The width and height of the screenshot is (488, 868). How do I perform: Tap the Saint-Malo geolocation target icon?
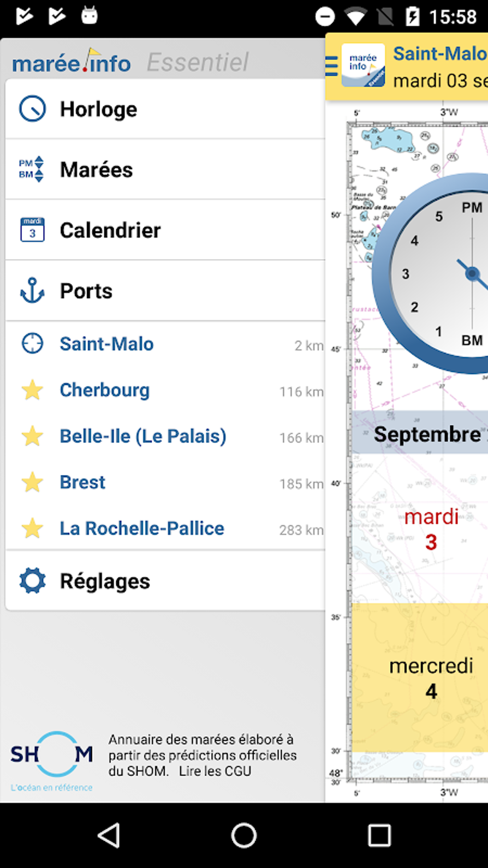(x=32, y=344)
